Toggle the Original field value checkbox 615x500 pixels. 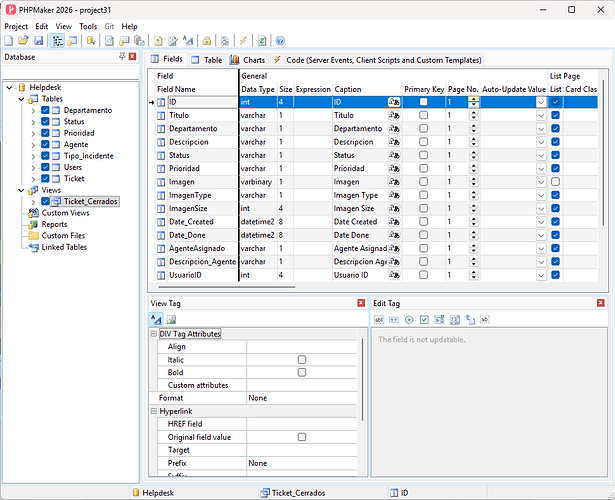tap(302, 437)
